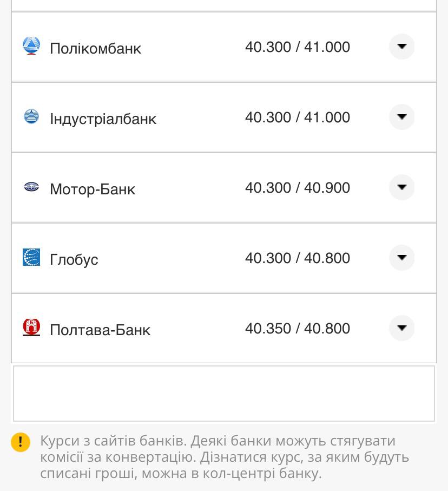Click the Полтава-Банк red logo icon

click(x=31, y=328)
